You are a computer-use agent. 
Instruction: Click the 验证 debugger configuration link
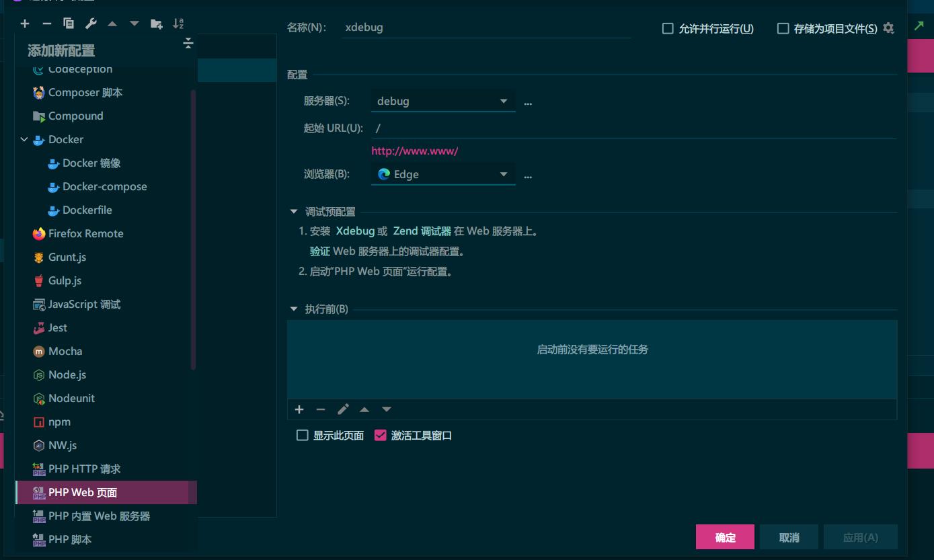[320, 251]
